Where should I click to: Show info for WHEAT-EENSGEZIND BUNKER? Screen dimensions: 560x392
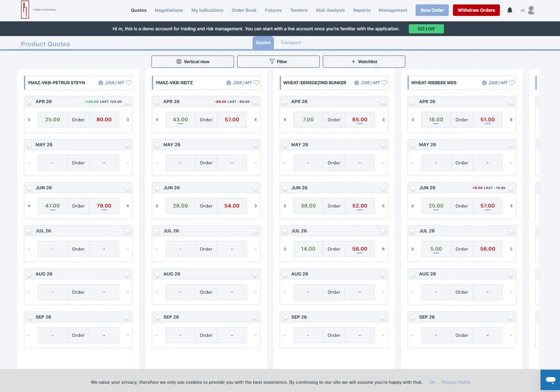(x=357, y=83)
